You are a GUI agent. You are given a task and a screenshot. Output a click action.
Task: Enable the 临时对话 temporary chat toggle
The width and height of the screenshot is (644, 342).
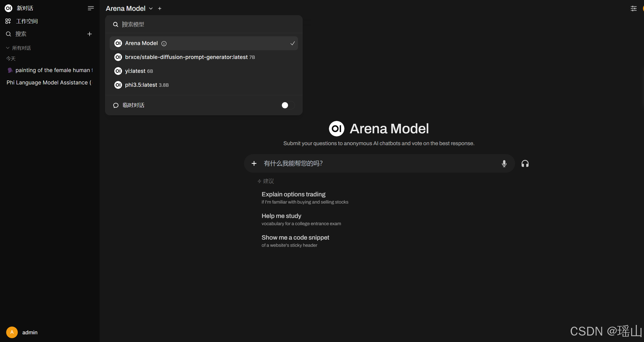(287, 105)
